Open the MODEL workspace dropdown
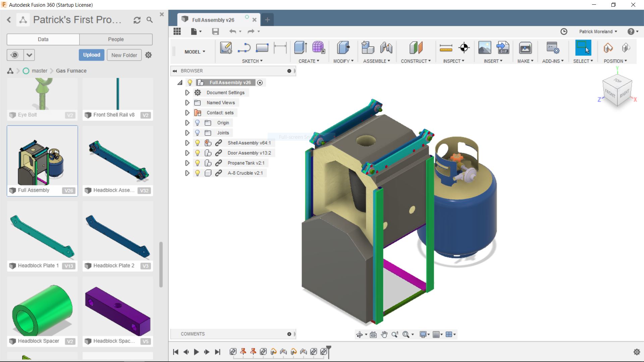This screenshot has width=644, height=362. pos(195,52)
